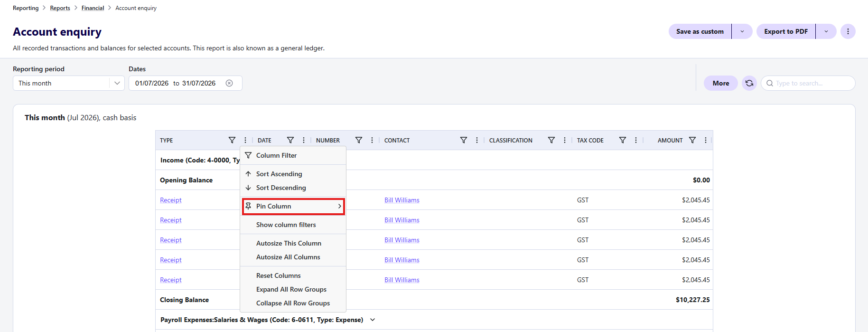Open filter for TAX CODE column
Viewport: 868px width, 332px height.
623,140
